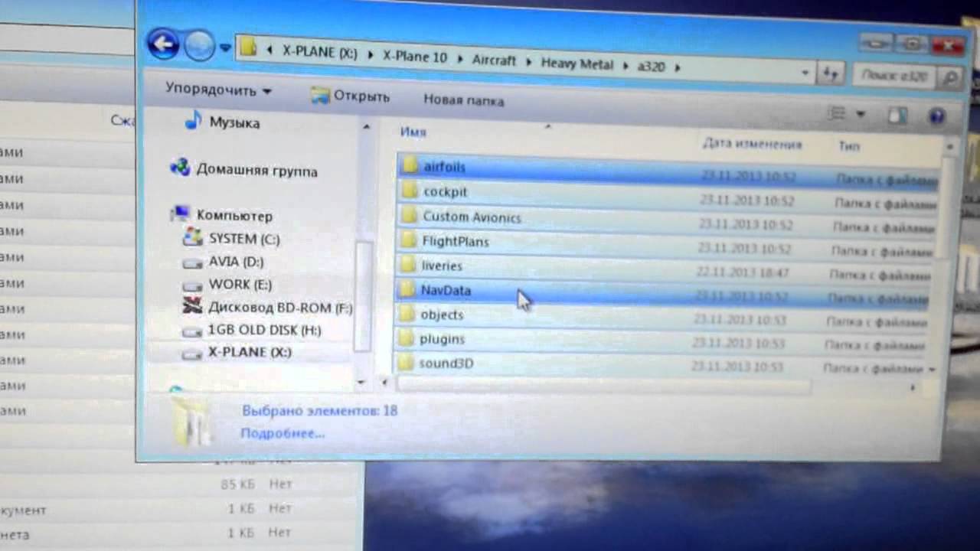Screen dimensions: 980x551
Task: Open the Упорядочить menu
Action: [218, 90]
